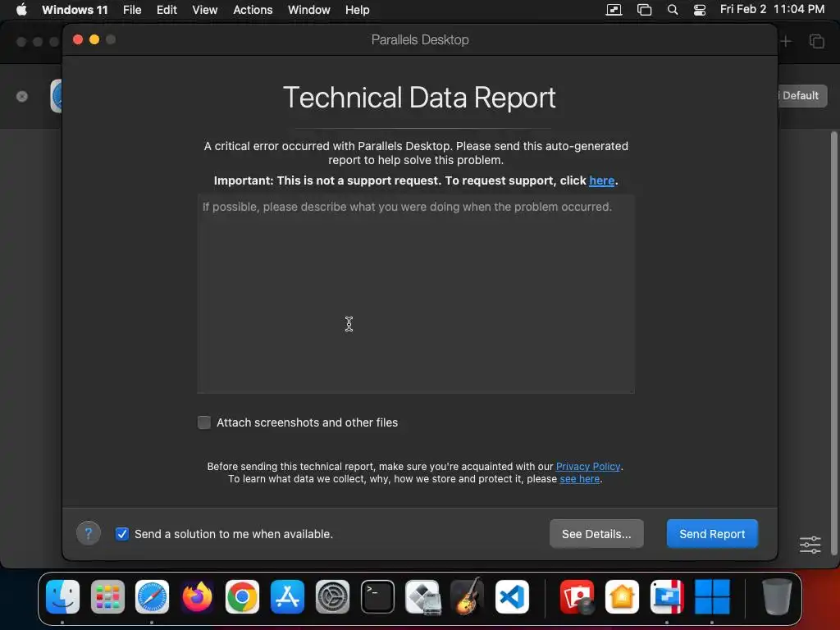
Task: Open the Help menu
Action: pos(358,10)
